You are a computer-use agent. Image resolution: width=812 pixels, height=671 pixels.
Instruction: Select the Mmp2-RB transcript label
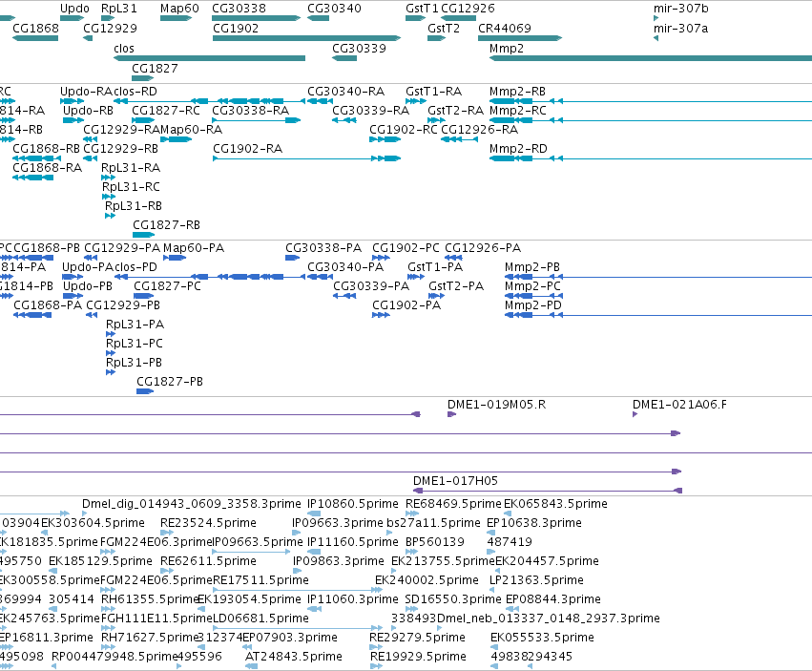pos(517,92)
